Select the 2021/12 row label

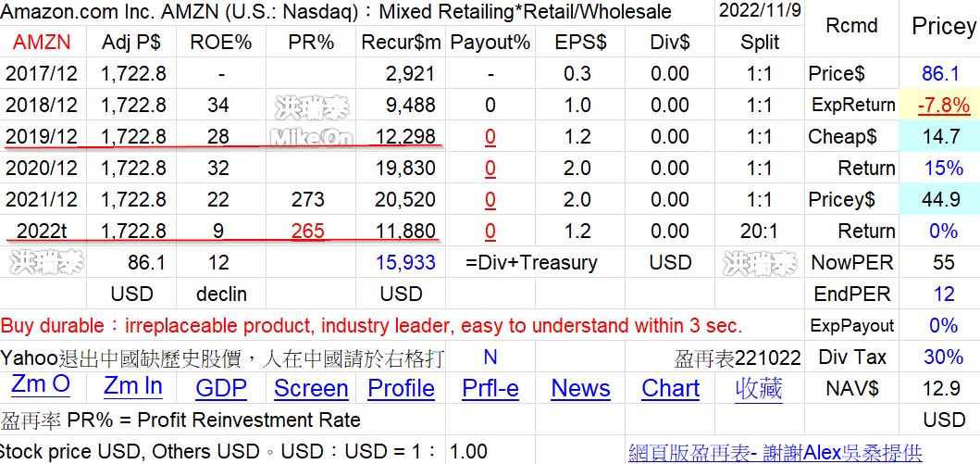[x=42, y=199]
